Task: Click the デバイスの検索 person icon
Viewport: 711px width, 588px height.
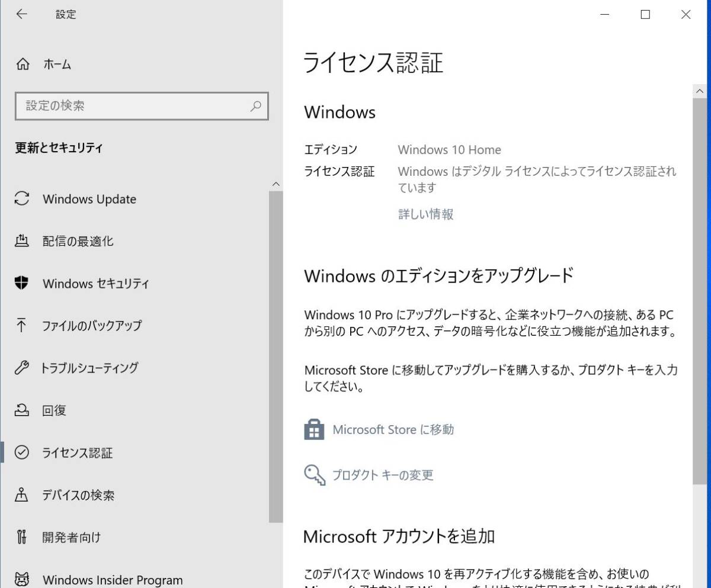Action: point(22,494)
